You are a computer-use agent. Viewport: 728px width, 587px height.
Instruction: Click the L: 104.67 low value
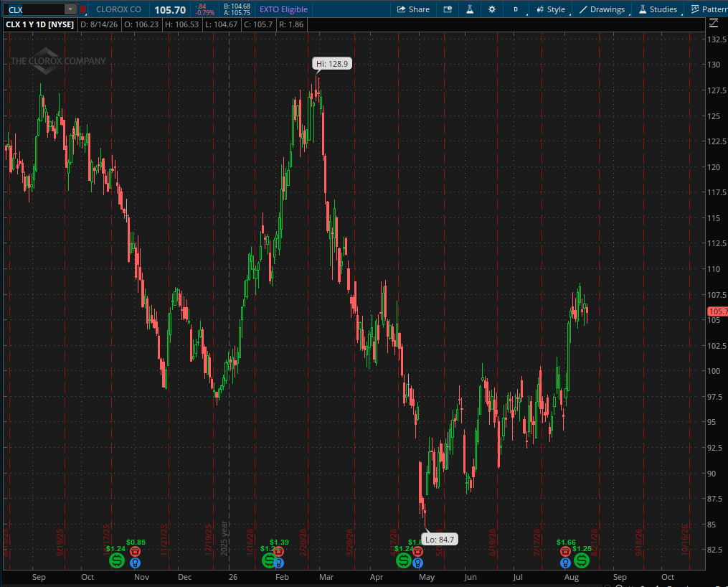pos(220,24)
